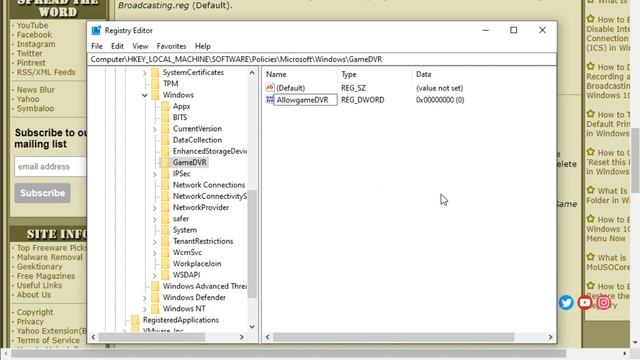Click the AllowgameDVR name edit box

305,100
